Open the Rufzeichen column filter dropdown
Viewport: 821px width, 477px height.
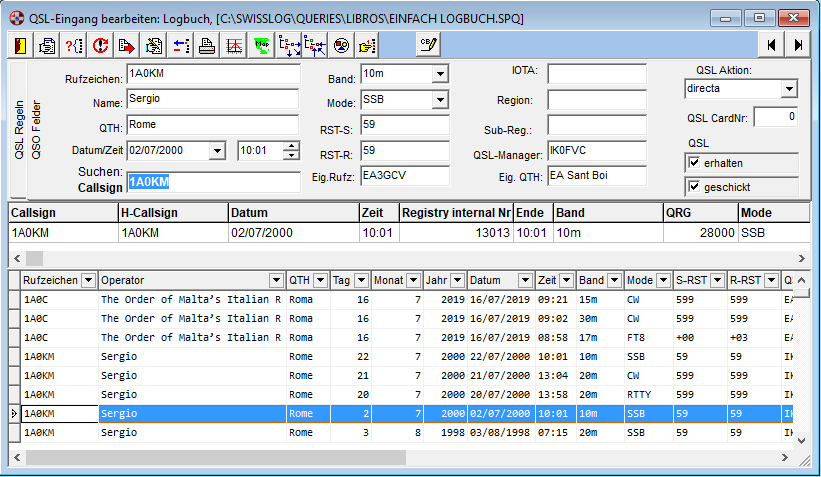(x=88, y=281)
